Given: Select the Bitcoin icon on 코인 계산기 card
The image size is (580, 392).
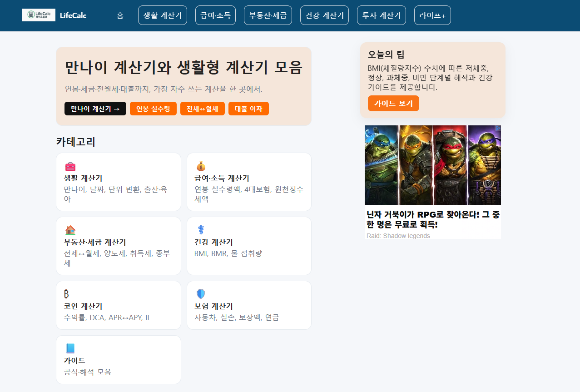Looking at the screenshot, I should (x=66, y=294).
